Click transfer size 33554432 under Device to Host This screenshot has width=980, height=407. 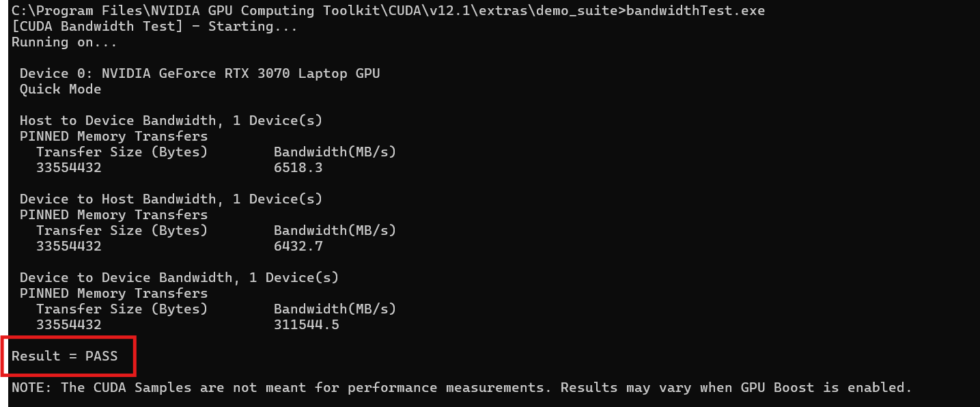pos(69,246)
